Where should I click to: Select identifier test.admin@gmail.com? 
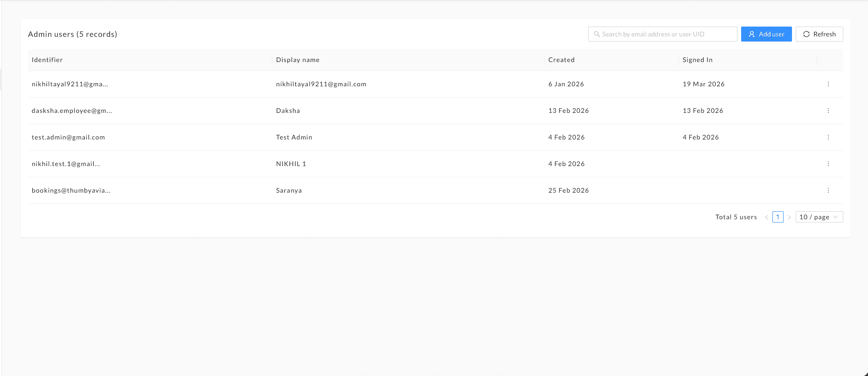point(68,137)
